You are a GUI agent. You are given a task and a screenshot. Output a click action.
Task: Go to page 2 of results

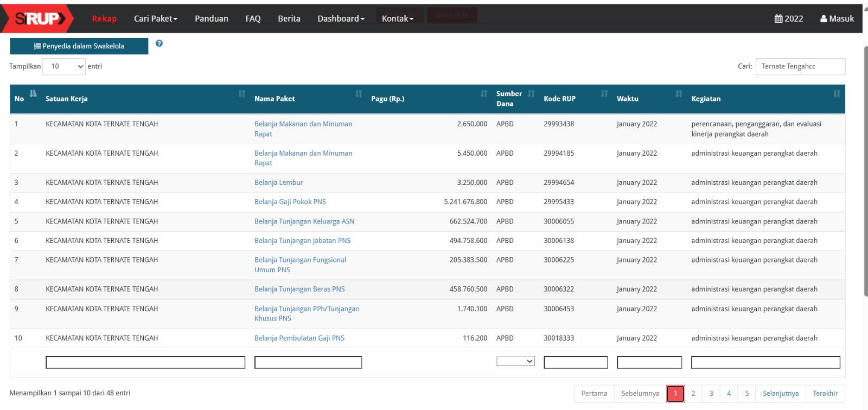pyautogui.click(x=693, y=394)
